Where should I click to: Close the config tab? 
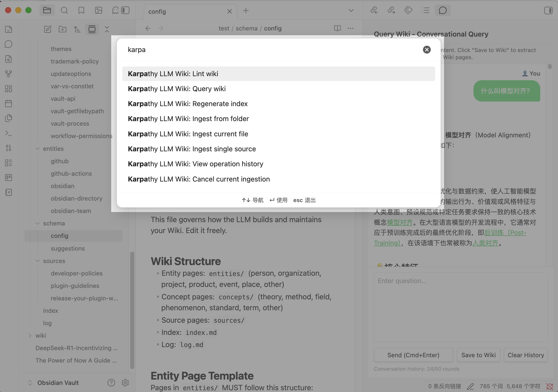click(230, 11)
